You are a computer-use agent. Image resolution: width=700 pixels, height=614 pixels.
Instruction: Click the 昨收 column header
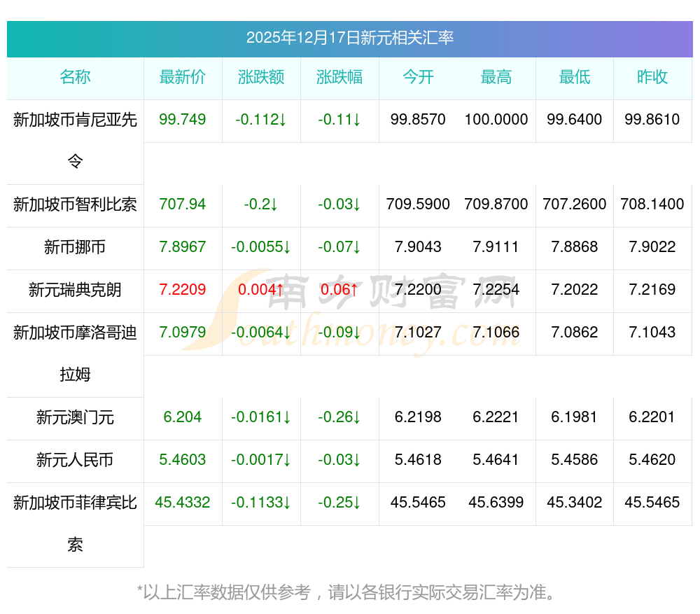(652, 78)
